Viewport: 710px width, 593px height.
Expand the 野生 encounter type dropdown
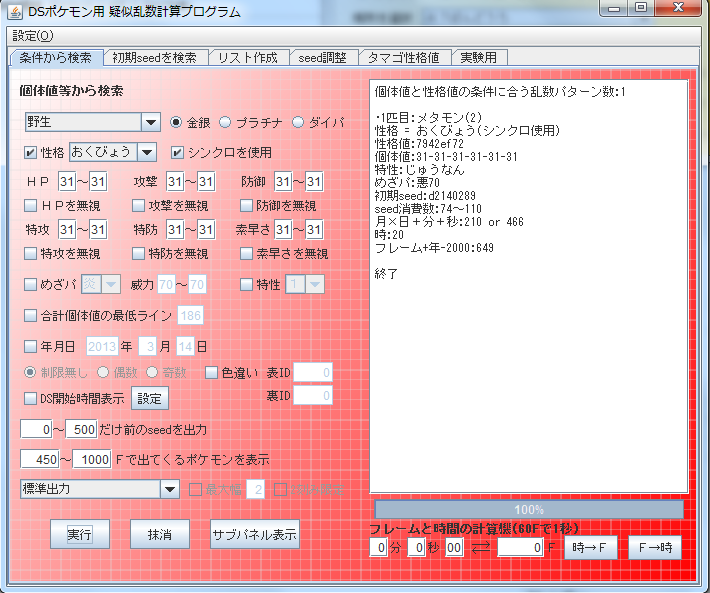(151, 122)
